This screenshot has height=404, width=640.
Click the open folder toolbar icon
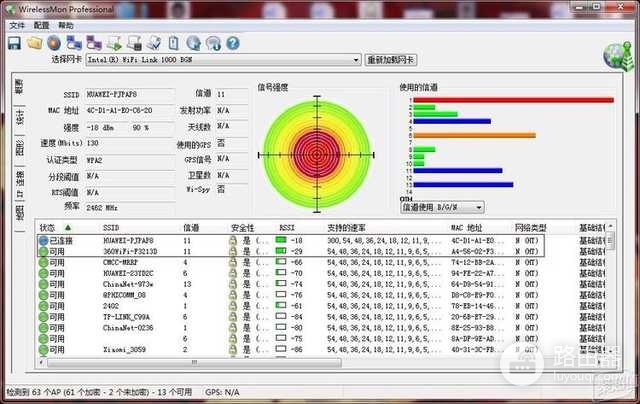(x=34, y=43)
